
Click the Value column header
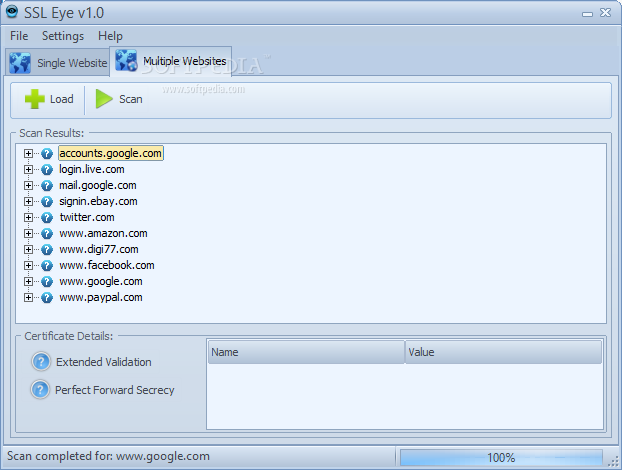tap(503, 352)
